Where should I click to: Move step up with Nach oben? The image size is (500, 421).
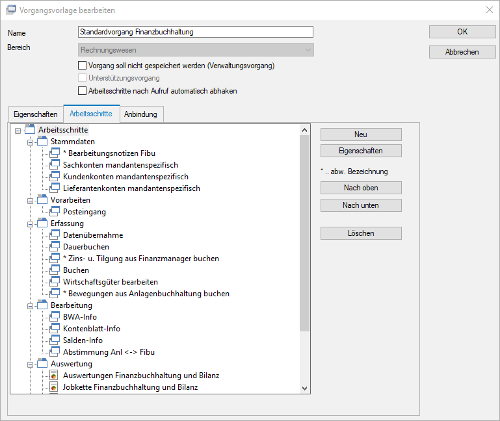point(361,188)
